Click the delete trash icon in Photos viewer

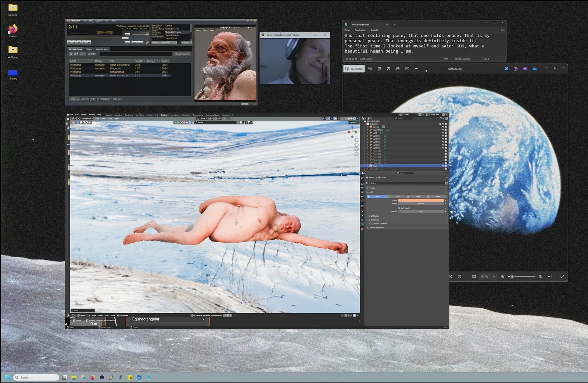click(x=379, y=69)
